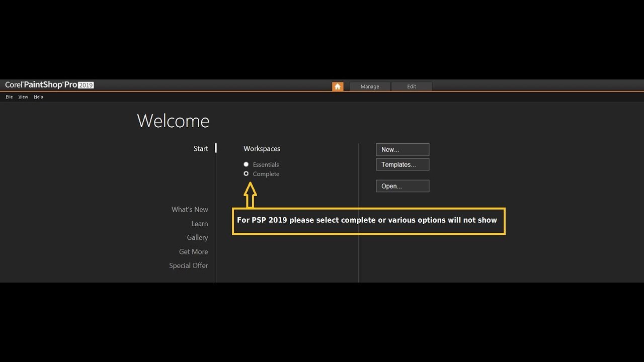
Task: Switch to the Edit tab
Action: (412, 86)
